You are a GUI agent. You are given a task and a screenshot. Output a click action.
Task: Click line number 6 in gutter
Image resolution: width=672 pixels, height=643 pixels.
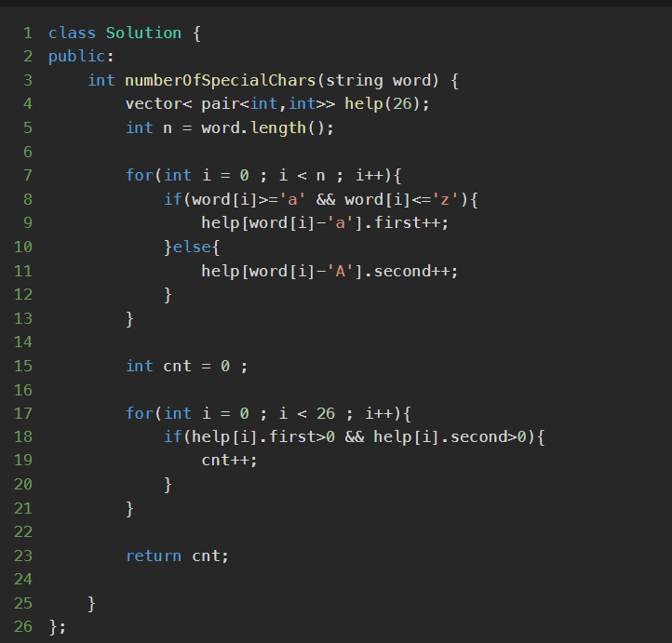pos(28,152)
